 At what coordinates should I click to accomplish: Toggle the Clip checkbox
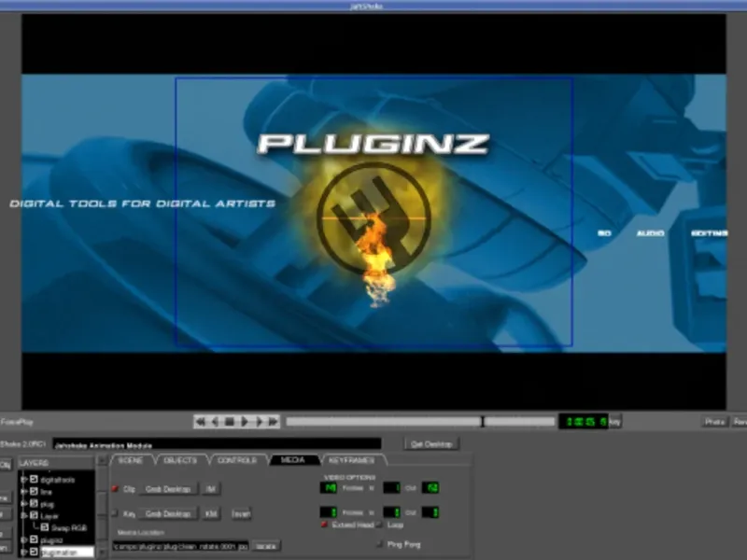pyautogui.click(x=115, y=488)
